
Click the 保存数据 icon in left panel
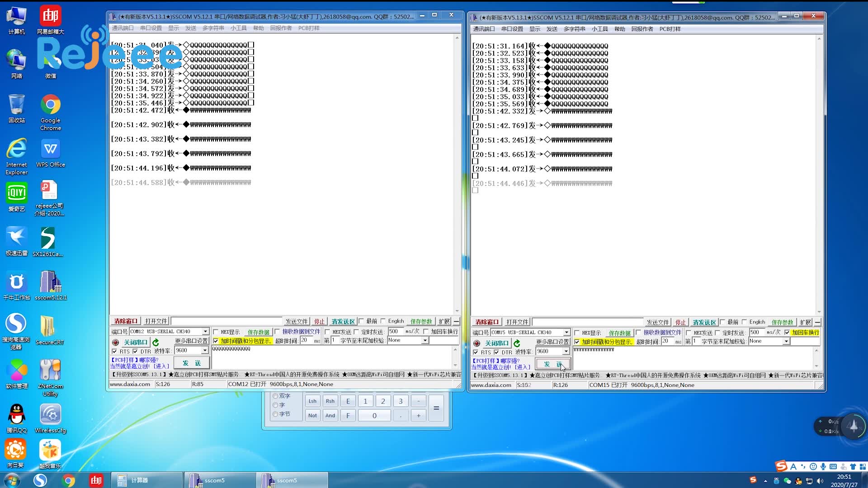click(258, 332)
